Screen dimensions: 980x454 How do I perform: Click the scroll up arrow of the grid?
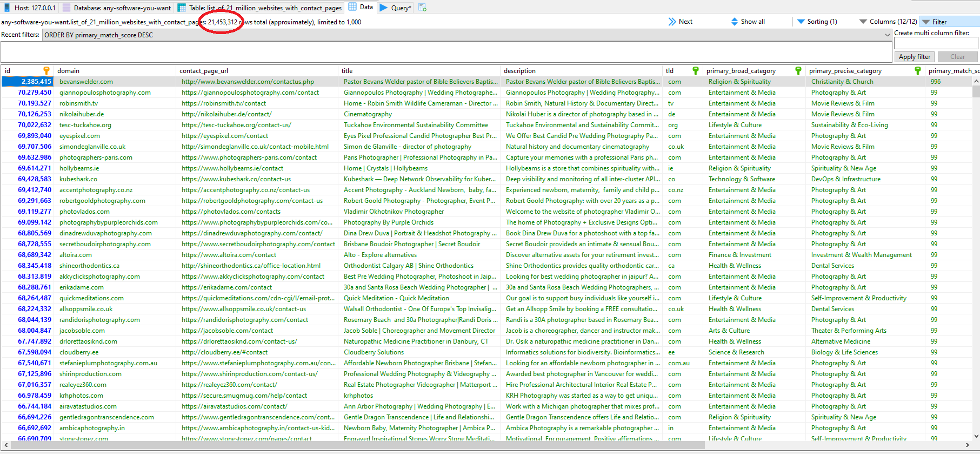(x=976, y=81)
